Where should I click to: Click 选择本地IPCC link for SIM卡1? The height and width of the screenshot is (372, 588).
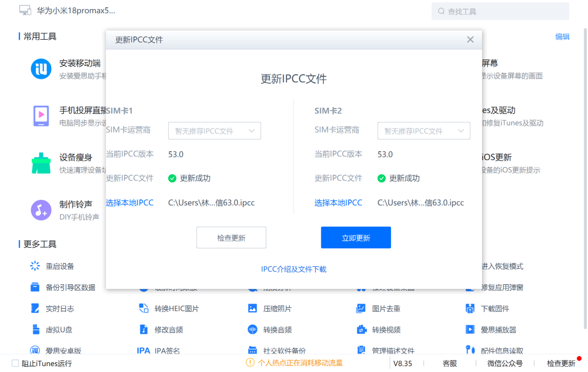[x=130, y=203]
